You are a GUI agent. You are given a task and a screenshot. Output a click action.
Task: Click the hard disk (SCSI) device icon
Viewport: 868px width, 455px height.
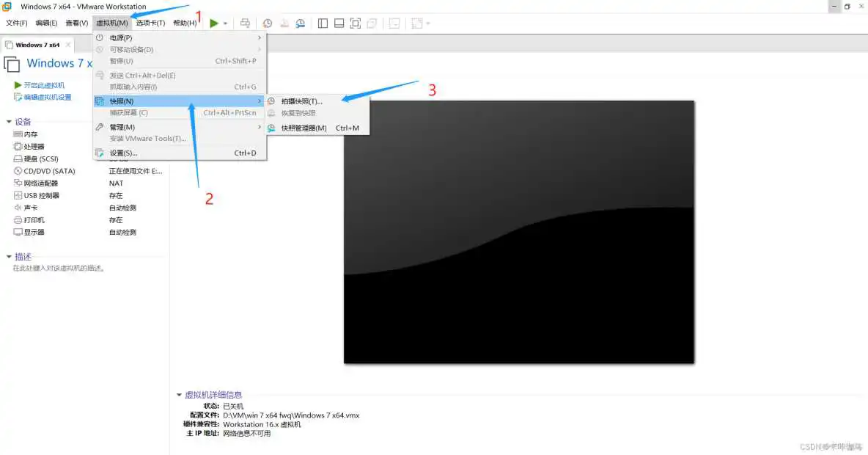[x=18, y=159]
